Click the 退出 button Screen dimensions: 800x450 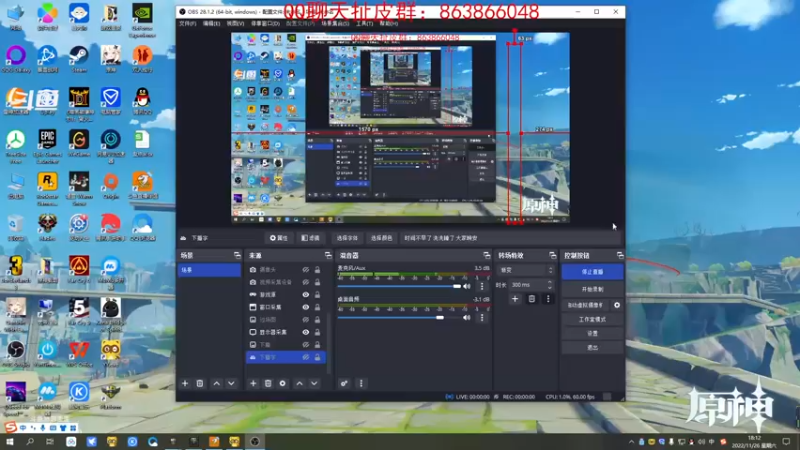592,347
